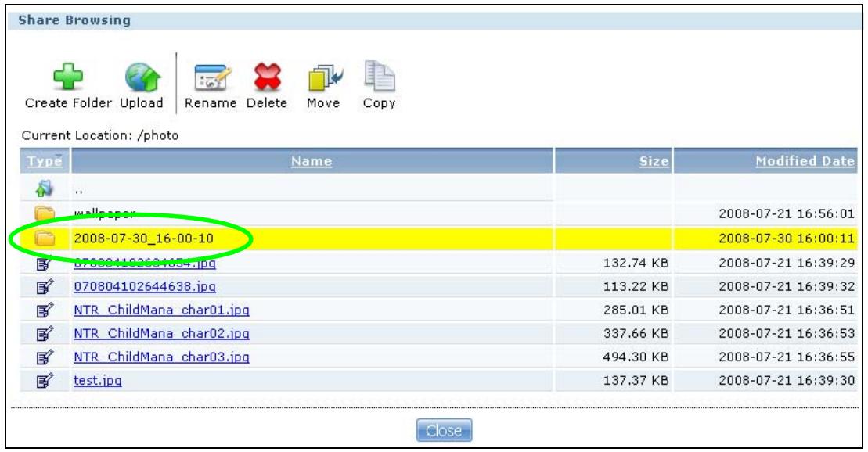This screenshot has height=452, width=868.
Task: Click the wallpaper folder icon
Action: [45, 213]
